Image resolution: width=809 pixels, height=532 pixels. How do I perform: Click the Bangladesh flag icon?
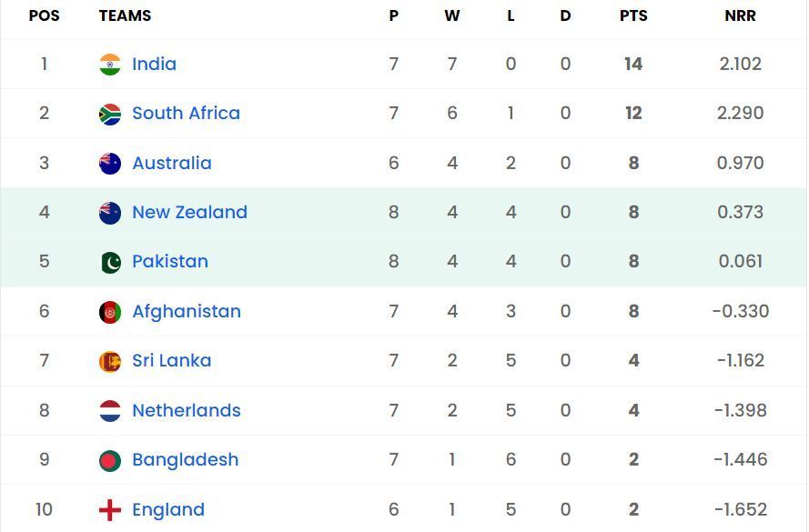[x=109, y=459]
